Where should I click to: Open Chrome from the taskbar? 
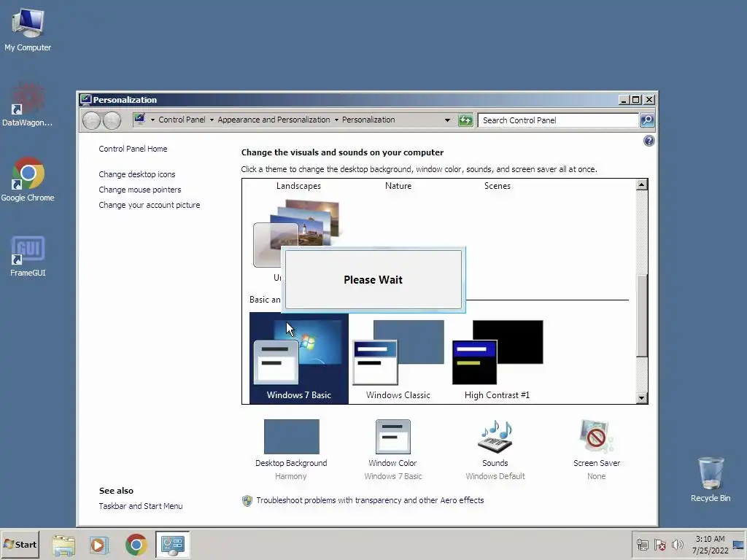(136, 545)
